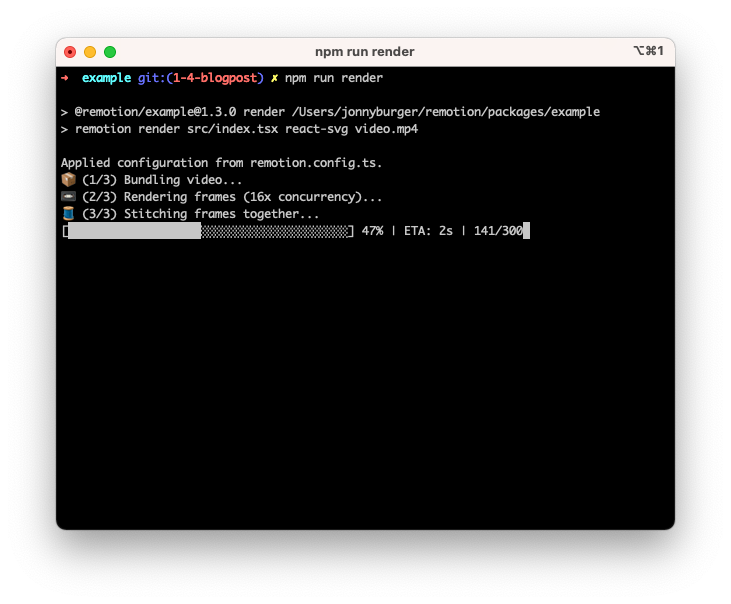Viewport: 731px width, 604px height.
Task: Click the "npm run render" window title
Action: click(x=364, y=51)
